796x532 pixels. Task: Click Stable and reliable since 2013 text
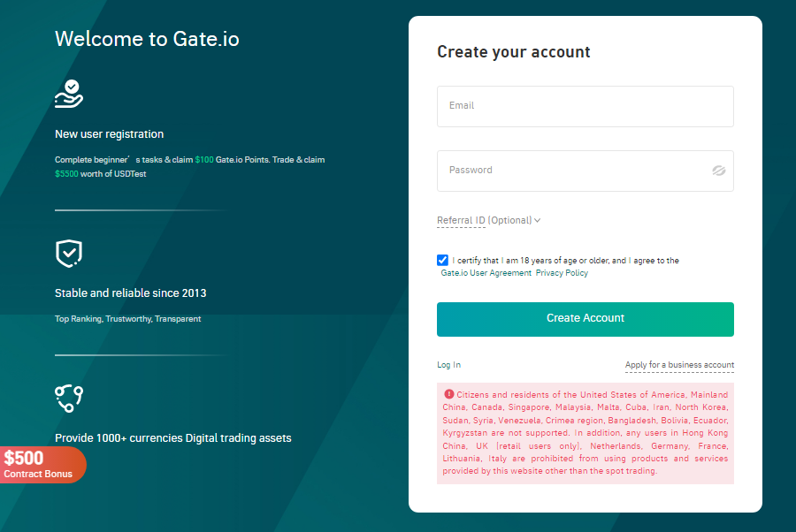[x=131, y=293]
